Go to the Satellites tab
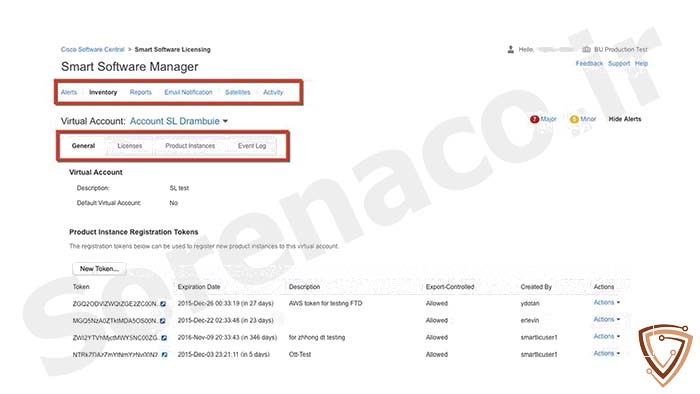Viewport: 700px width, 394px height. tap(238, 92)
